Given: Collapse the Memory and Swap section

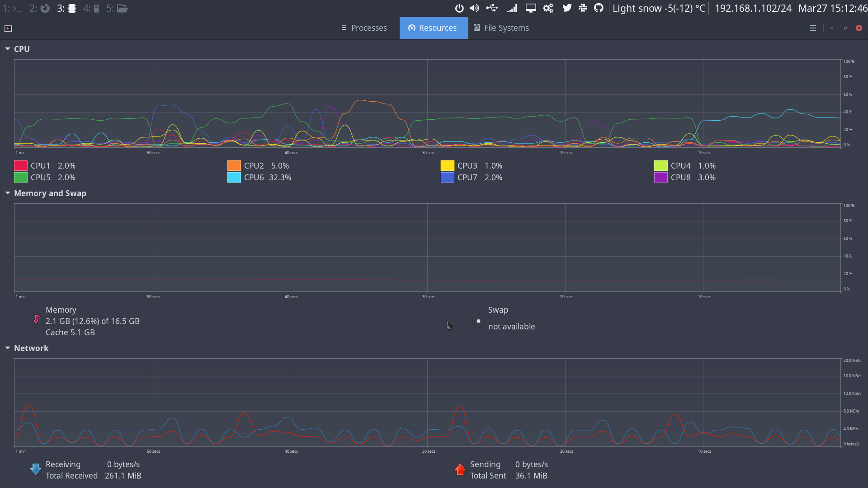Looking at the screenshot, I should tap(7, 193).
